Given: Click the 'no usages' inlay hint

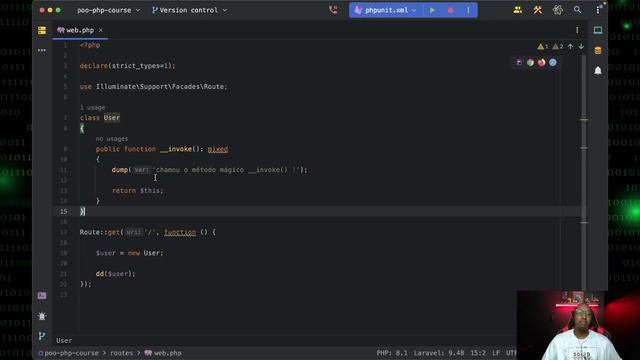Looking at the screenshot, I should pyautogui.click(x=112, y=139).
